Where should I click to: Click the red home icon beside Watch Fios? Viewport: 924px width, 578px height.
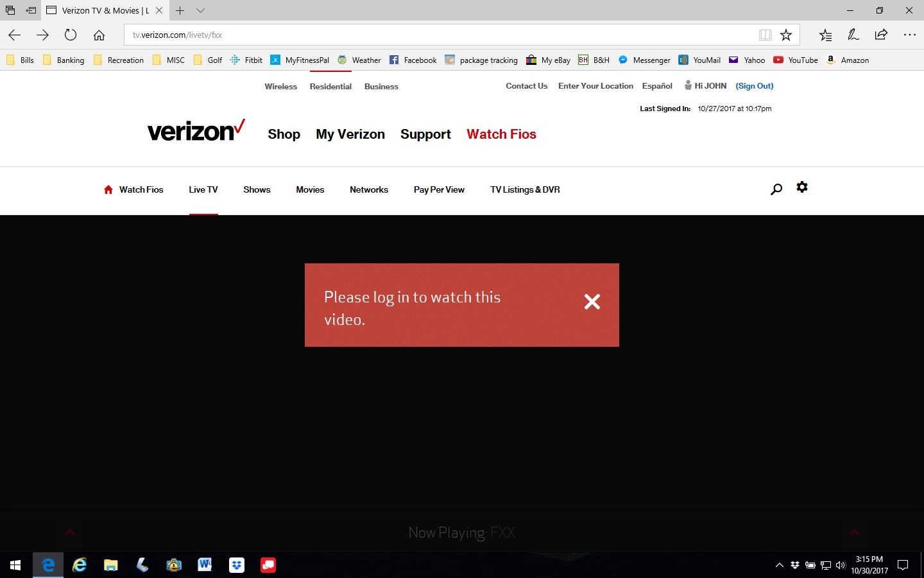[108, 189]
